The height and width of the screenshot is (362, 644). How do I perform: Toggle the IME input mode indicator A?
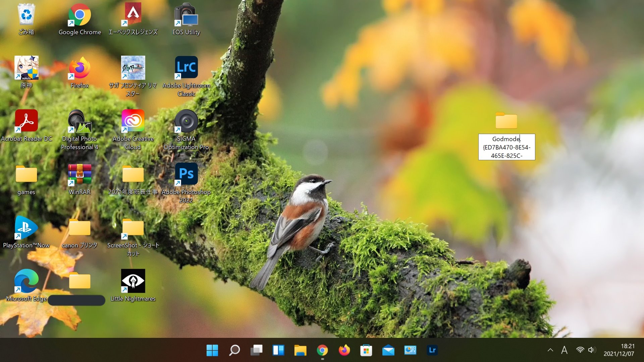coord(564,350)
